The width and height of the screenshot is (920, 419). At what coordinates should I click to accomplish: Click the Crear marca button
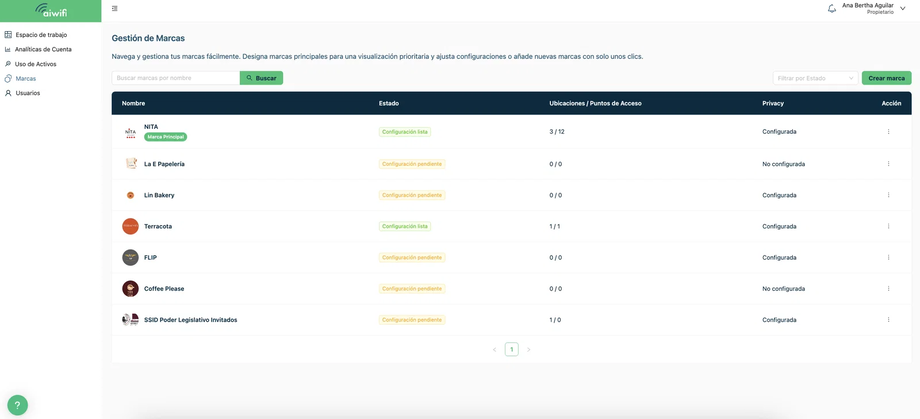887,78
